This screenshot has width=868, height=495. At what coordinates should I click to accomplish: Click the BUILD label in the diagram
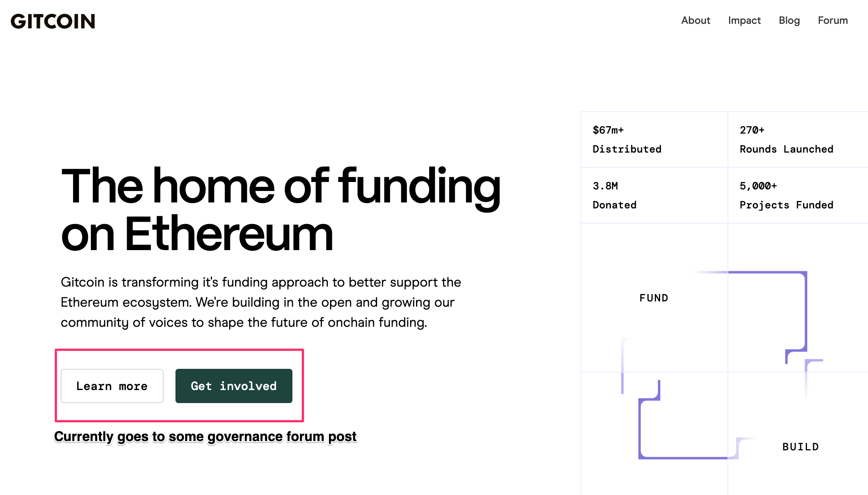801,447
